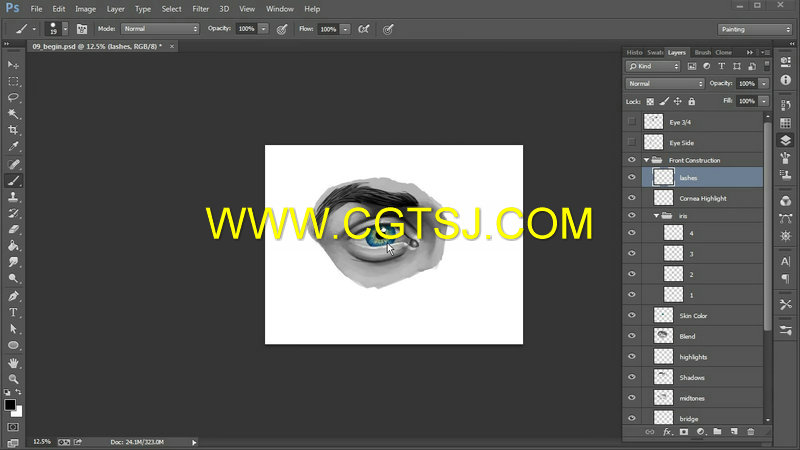Open the File menu

pos(36,9)
